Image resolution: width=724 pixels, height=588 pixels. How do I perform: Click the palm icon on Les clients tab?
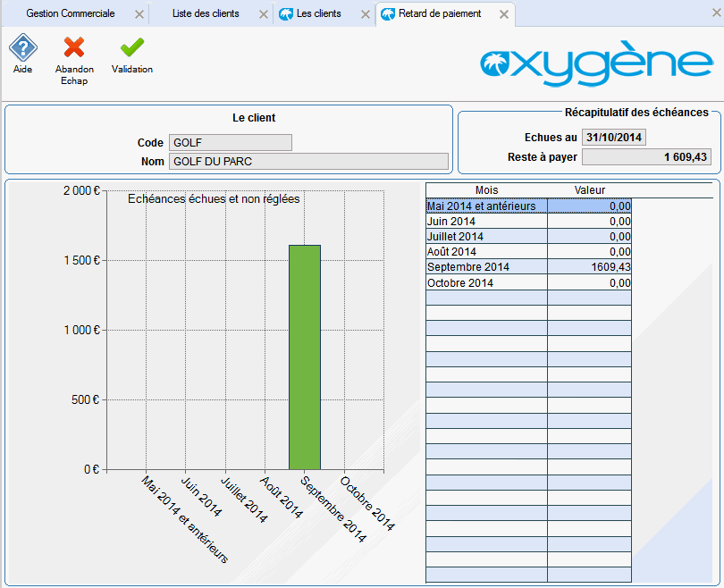286,14
